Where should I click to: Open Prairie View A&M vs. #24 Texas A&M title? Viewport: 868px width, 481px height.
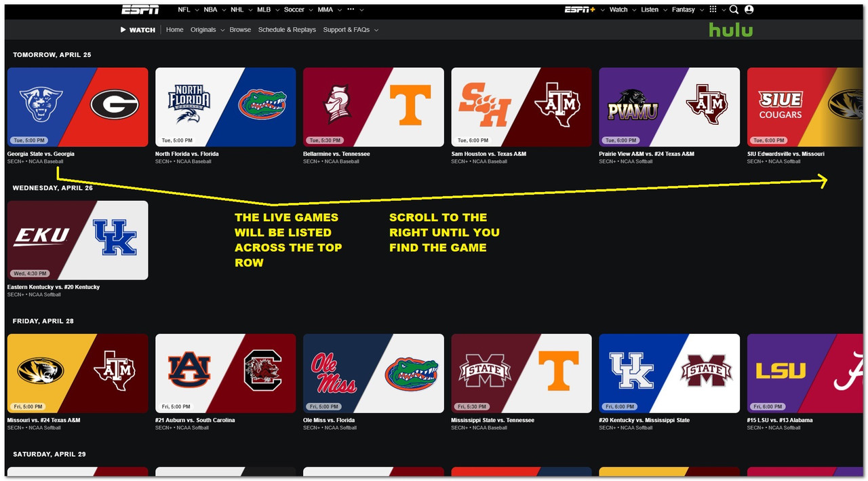(x=646, y=154)
